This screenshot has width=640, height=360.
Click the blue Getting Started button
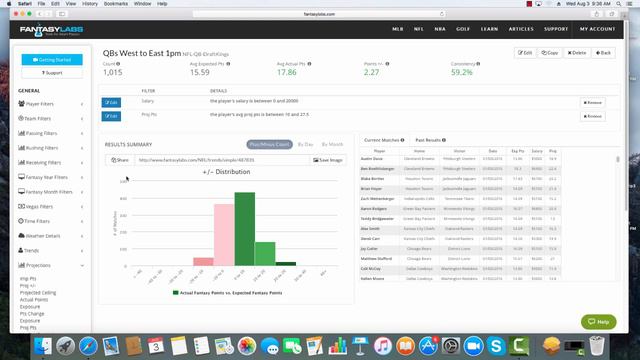[x=52, y=60]
